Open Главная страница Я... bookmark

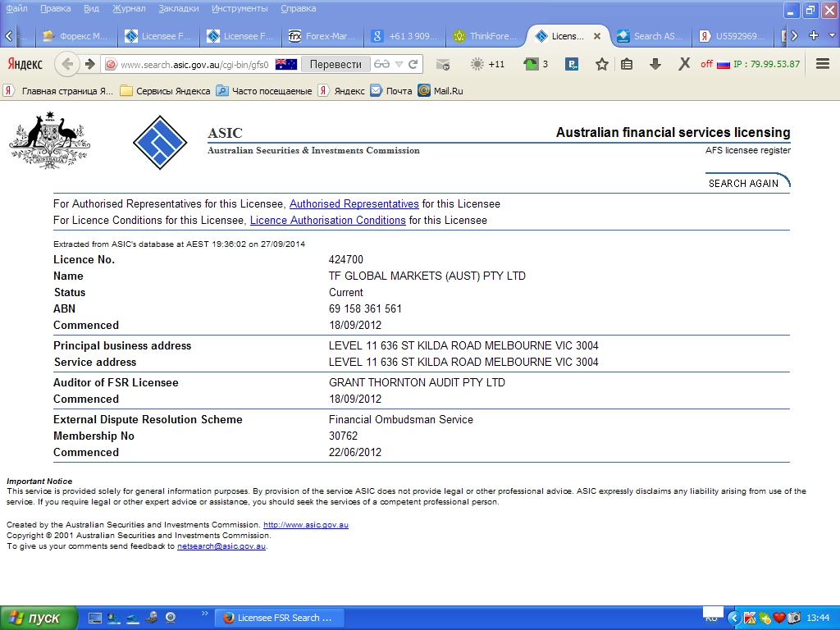[58, 90]
